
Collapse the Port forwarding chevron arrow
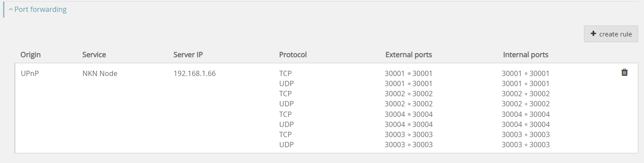point(11,9)
